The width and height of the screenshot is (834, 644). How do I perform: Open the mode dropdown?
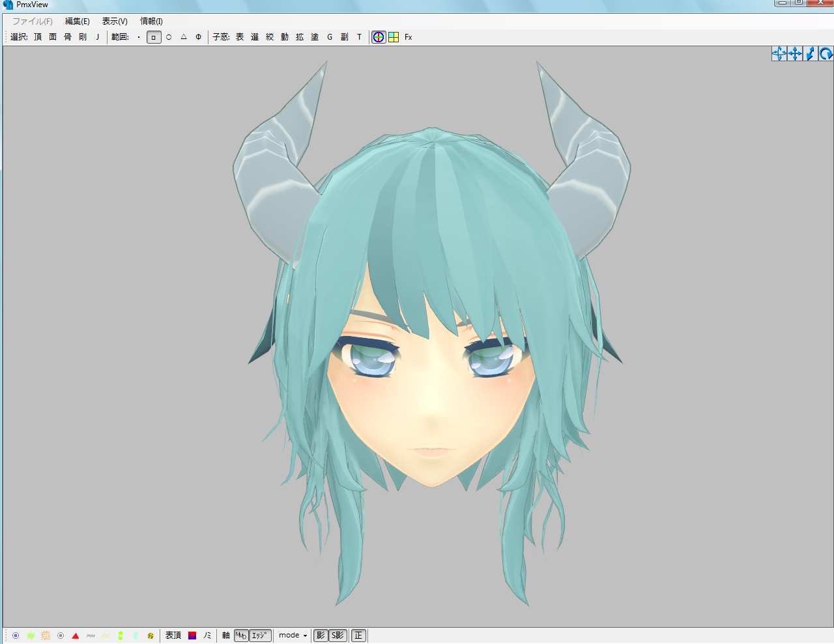coord(293,636)
